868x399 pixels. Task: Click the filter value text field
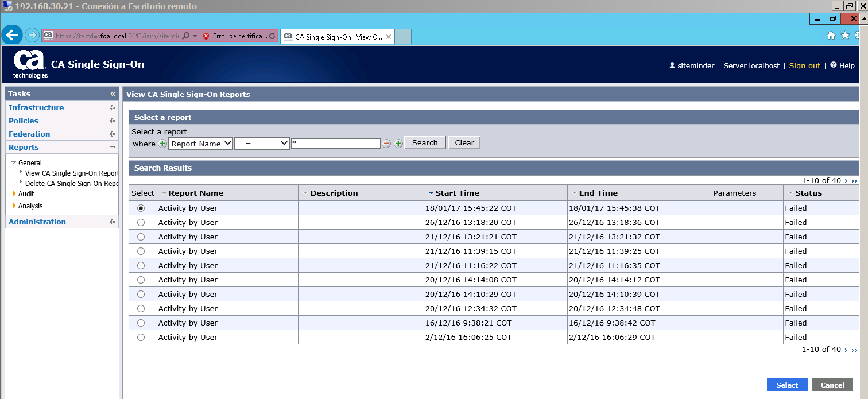tap(336, 144)
